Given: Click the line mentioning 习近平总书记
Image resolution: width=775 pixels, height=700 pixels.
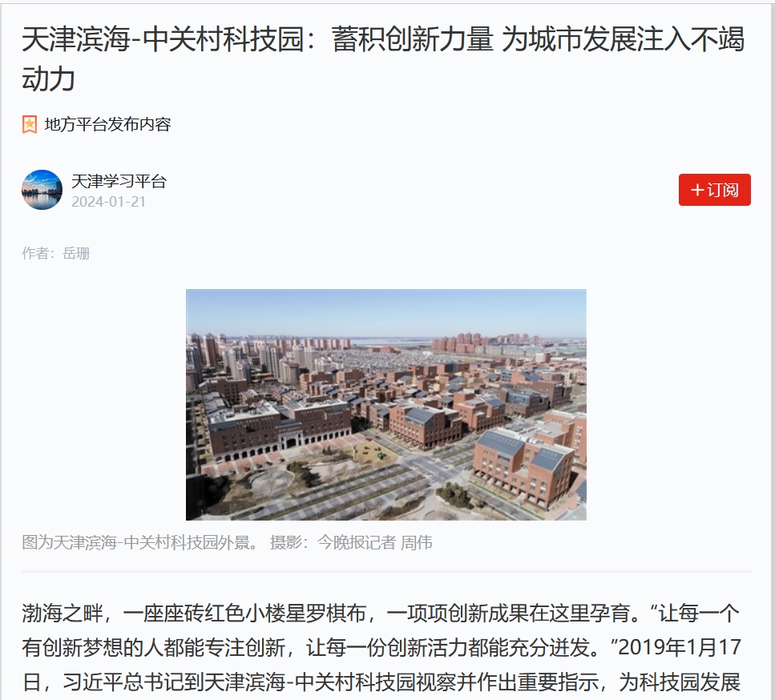Looking at the screenshot, I should 381,682.
